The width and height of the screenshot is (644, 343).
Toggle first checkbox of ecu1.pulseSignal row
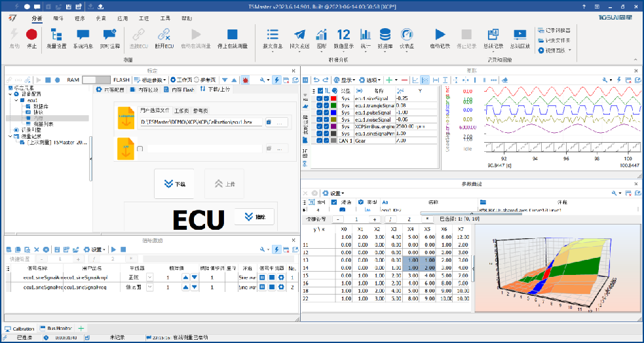click(320, 113)
